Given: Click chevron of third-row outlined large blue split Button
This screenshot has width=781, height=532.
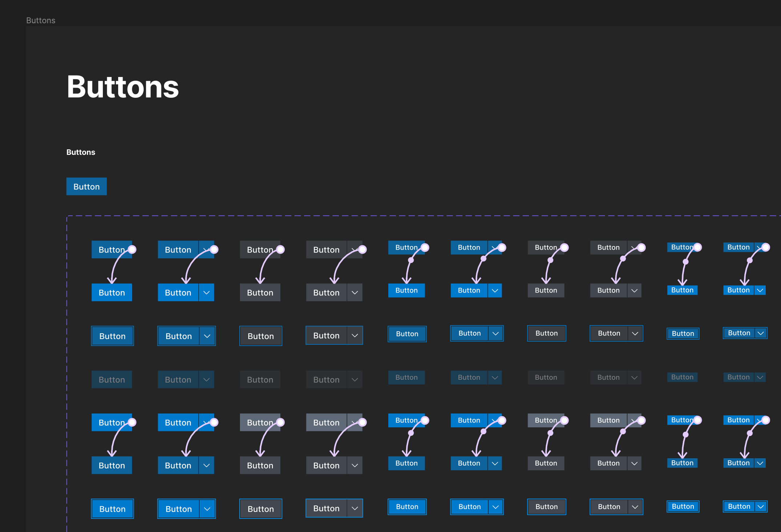Looking at the screenshot, I should 207,336.
